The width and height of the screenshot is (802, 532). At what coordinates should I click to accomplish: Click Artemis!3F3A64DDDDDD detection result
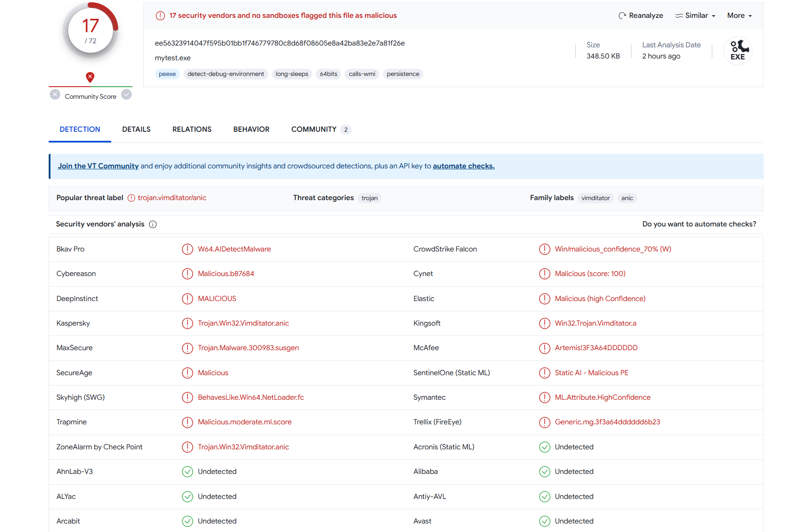pos(596,348)
